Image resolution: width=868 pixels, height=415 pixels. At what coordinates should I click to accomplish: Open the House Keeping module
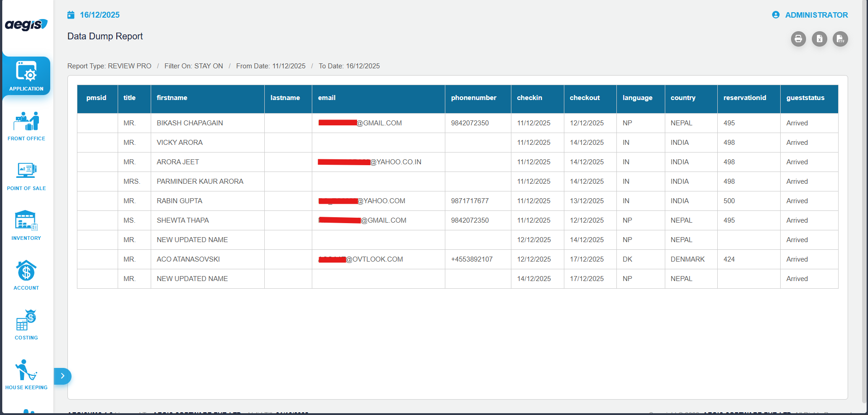tap(26, 375)
